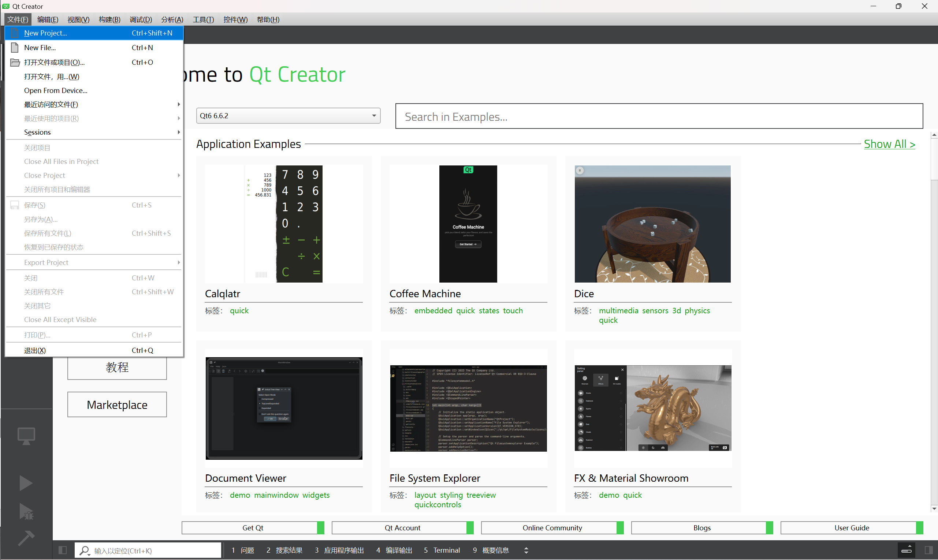
Task: Choose 打开文件，用... menu entry
Action: [x=94, y=76]
